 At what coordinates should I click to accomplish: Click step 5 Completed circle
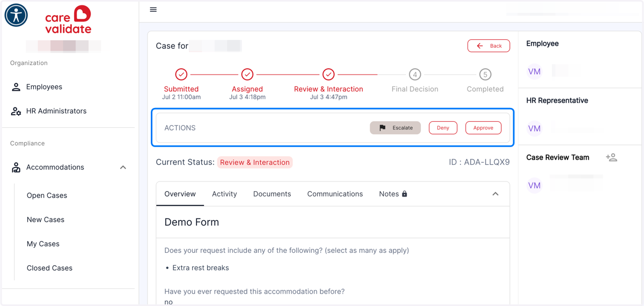pyautogui.click(x=485, y=75)
